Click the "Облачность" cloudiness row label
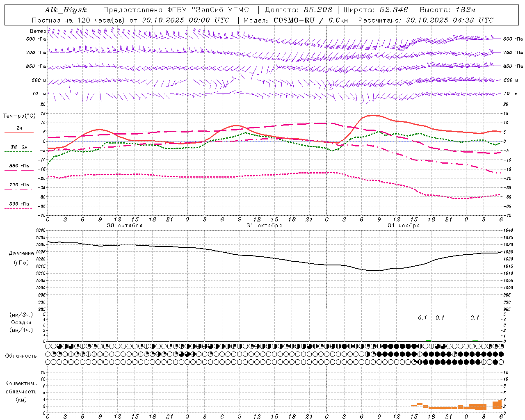Screen dimensions: 525x420 click(x=21, y=356)
